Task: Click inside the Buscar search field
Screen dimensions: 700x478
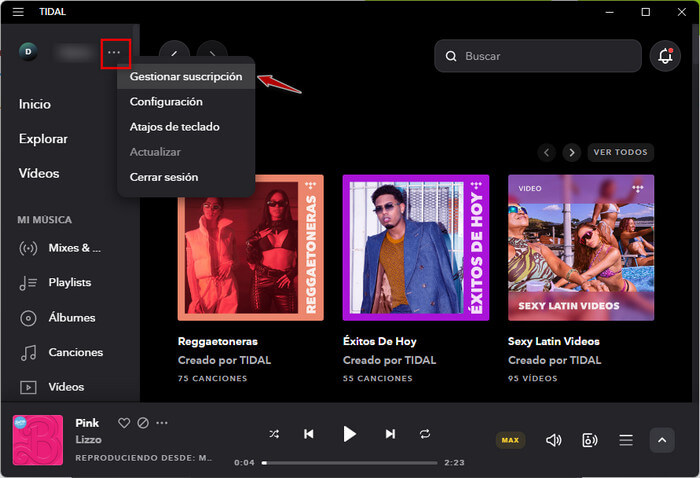Action: (538, 56)
